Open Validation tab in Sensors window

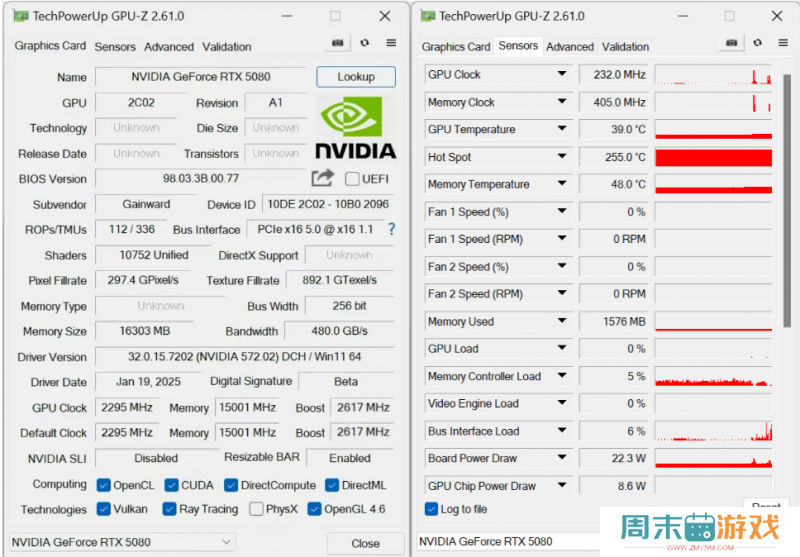pos(626,46)
